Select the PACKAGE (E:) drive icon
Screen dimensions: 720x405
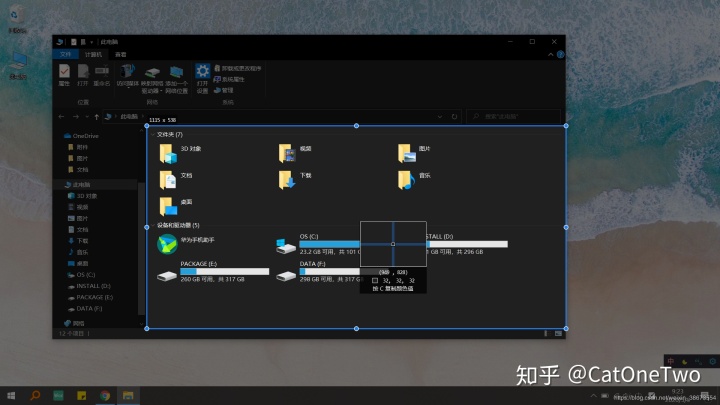(x=167, y=276)
